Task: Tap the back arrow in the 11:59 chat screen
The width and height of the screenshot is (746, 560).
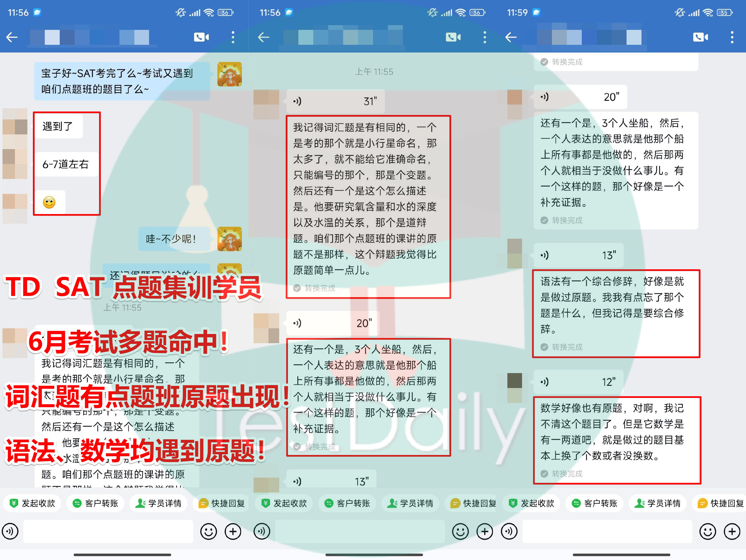Action: (x=511, y=37)
